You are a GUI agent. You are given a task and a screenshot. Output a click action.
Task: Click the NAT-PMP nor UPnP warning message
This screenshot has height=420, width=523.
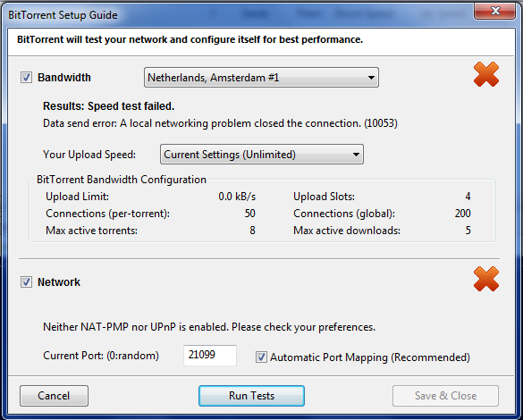click(209, 327)
